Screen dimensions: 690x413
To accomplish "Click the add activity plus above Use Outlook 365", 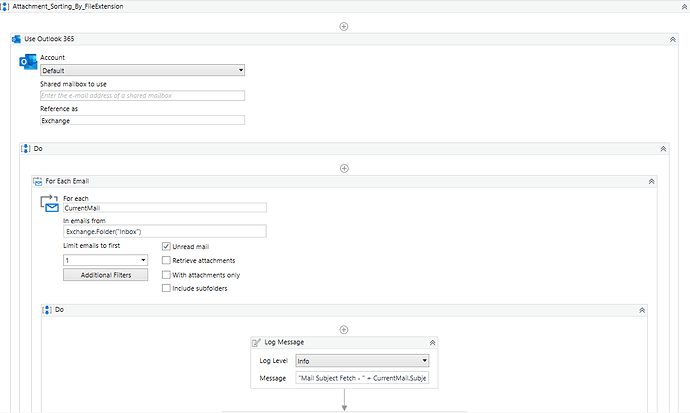I will point(344,26).
